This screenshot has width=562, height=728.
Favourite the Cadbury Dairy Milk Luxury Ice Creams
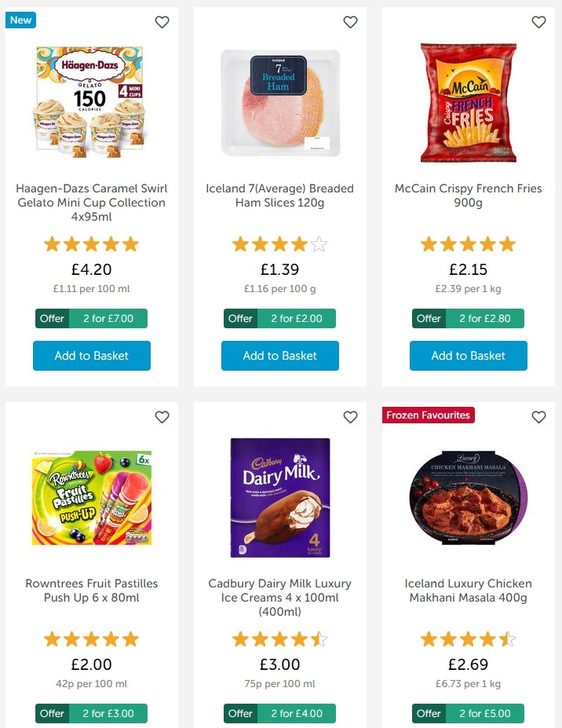point(350,417)
